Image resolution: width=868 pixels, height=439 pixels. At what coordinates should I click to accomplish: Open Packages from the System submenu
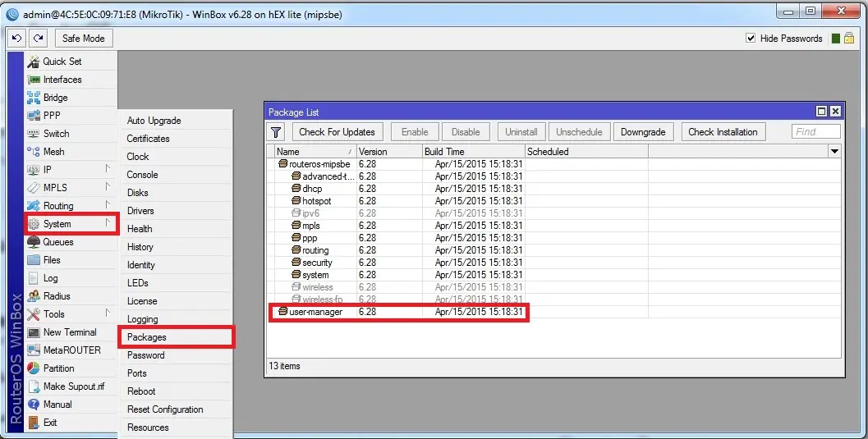point(177,337)
